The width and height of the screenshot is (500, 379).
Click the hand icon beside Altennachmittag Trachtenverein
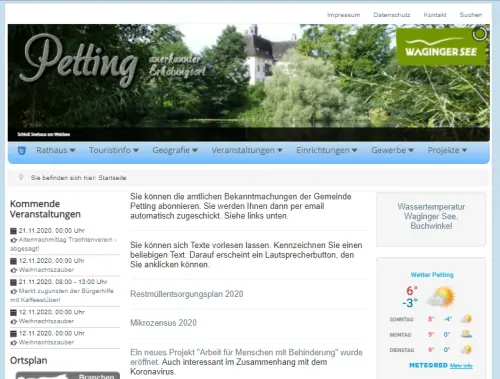point(14,240)
